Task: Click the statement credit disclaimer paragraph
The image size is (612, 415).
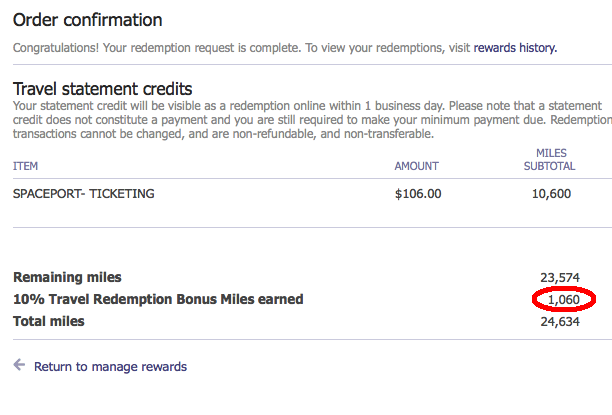Action: pos(312,120)
